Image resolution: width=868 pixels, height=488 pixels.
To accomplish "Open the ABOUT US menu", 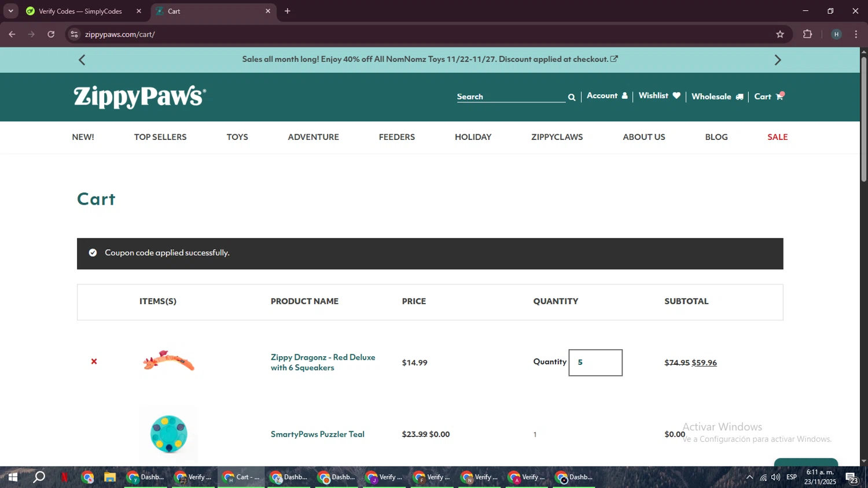I will point(644,137).
